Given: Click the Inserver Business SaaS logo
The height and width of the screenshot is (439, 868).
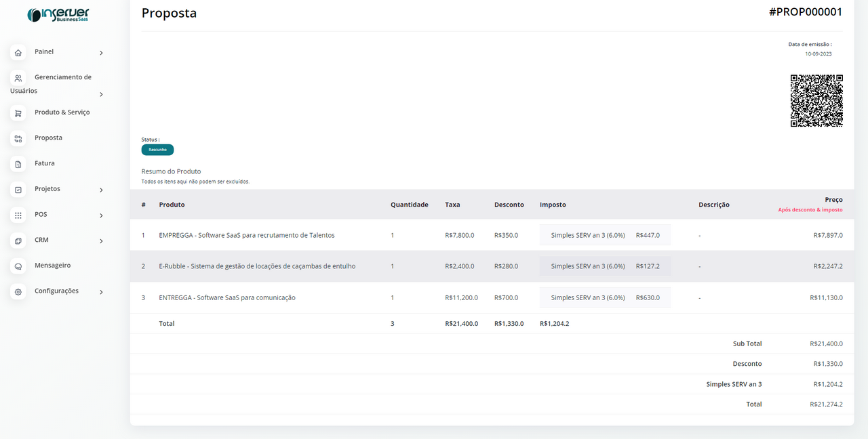Looking at the screenshot, I should point(58,15).
